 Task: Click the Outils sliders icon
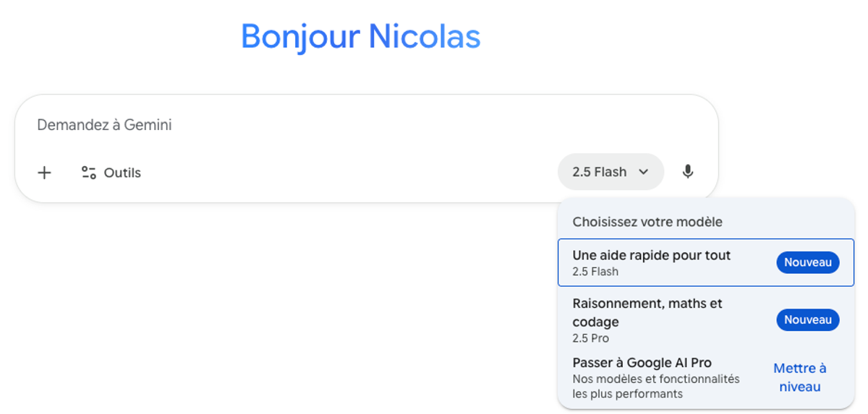click(89, 173)
